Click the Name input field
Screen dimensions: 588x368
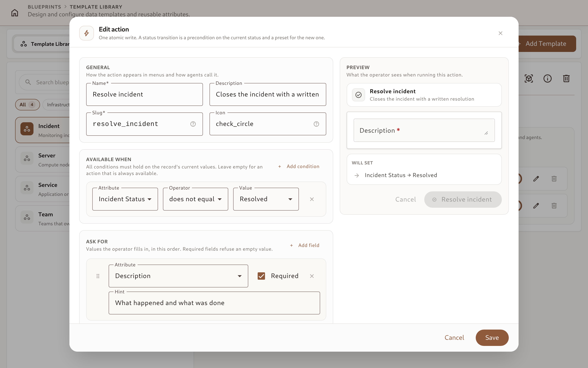pos(144,94)
